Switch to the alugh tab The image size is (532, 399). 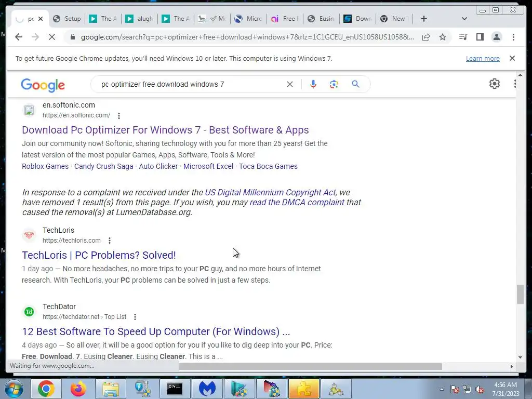tap(139, 19)
